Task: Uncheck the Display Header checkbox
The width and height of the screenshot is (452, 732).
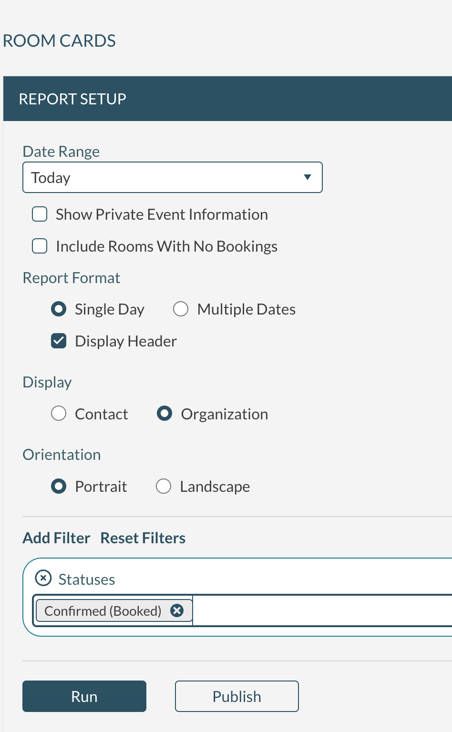Action: point(58,341)
